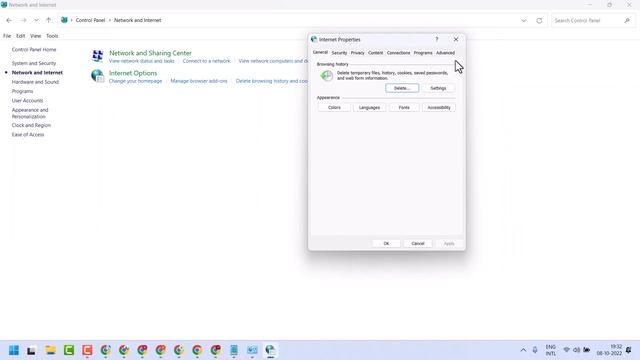640x360 pixels.
Task: Open the Colors appearance button
Action: [x=334, y=107]
